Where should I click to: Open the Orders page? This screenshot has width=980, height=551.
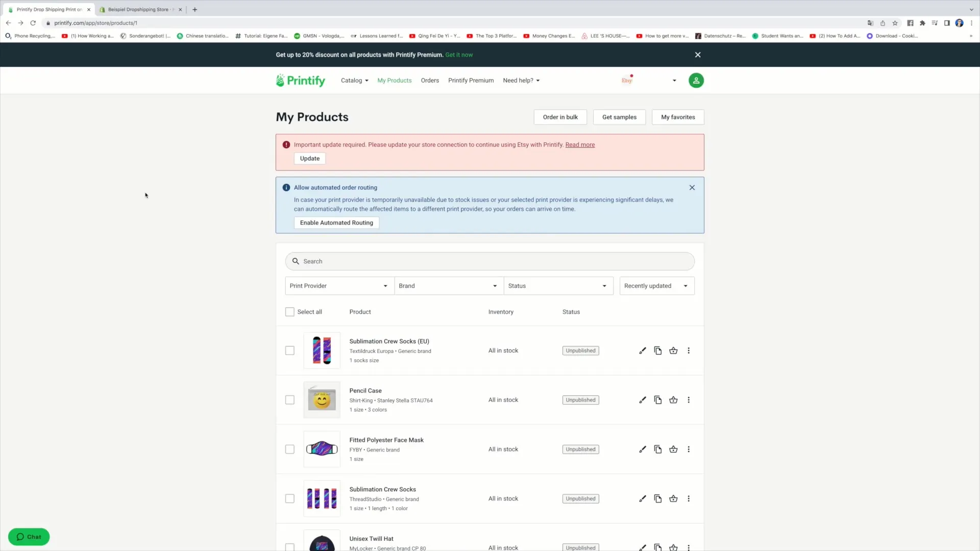[430, 81]
